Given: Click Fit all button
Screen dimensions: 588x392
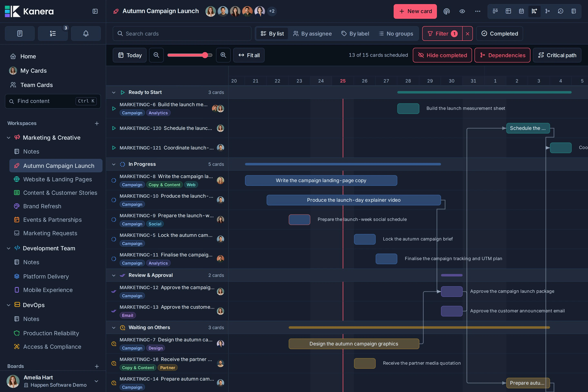Looking at the screenshot, I should point(249,55).
